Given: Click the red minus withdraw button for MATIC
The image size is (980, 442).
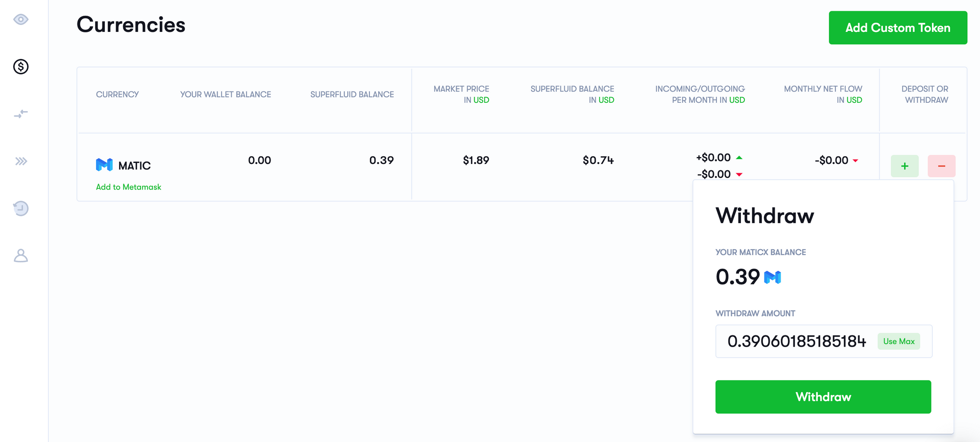Looking at the screenshot, I should [x=941, y=166].
